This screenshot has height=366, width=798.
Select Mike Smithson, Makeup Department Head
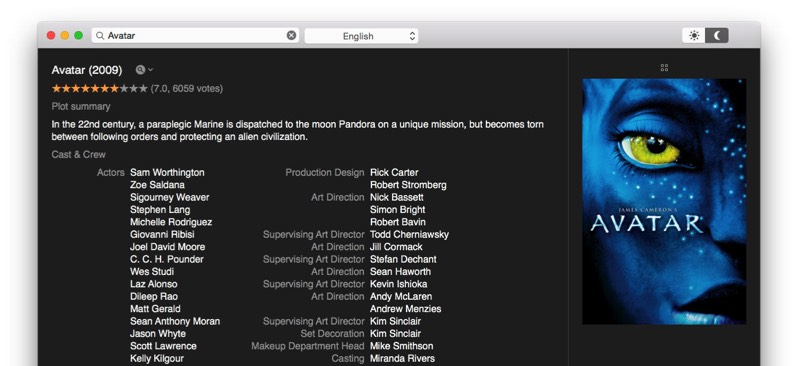(402, 346)
